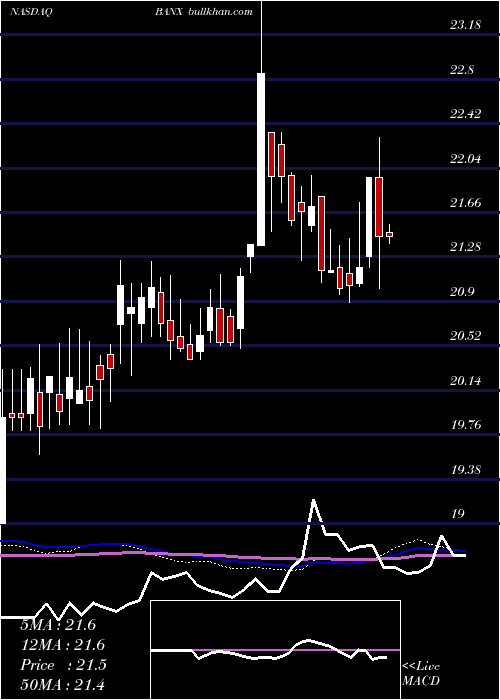Click the 21.66 price axis label
The image size is (500, 700).
[x=465, y=203]
